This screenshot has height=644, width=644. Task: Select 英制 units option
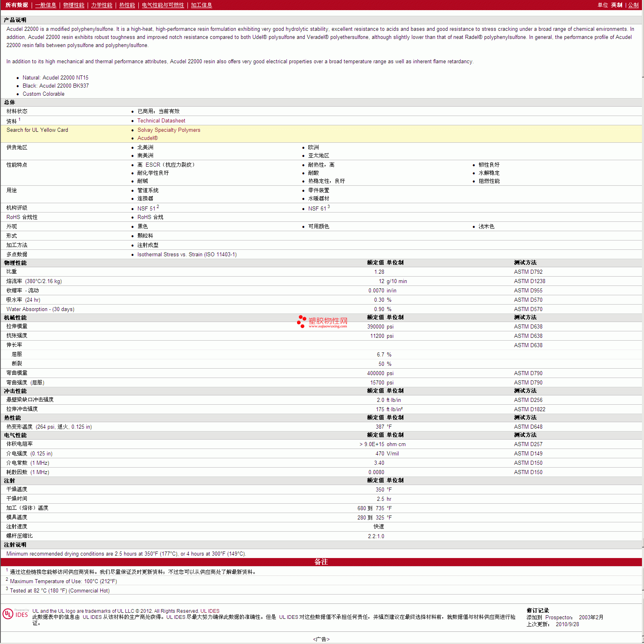pos(616,5)
